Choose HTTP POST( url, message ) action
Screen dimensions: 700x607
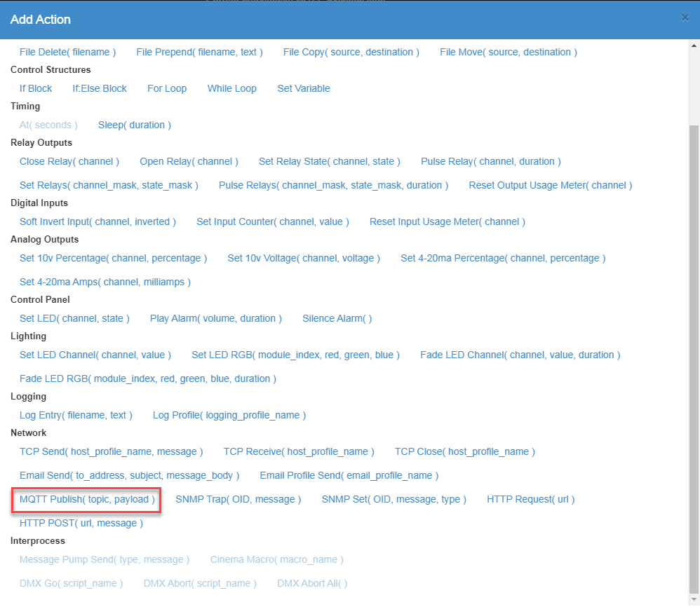pos(81,523)
